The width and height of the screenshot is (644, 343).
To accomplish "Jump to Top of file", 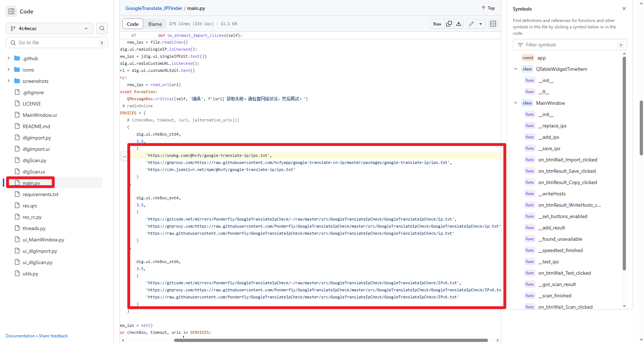I will 488,8.
